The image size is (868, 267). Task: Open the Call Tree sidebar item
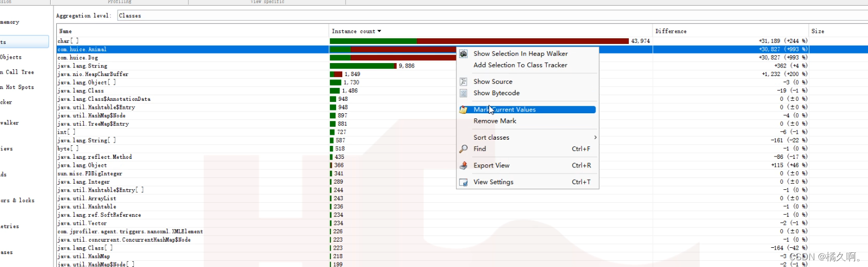[17, 72]
